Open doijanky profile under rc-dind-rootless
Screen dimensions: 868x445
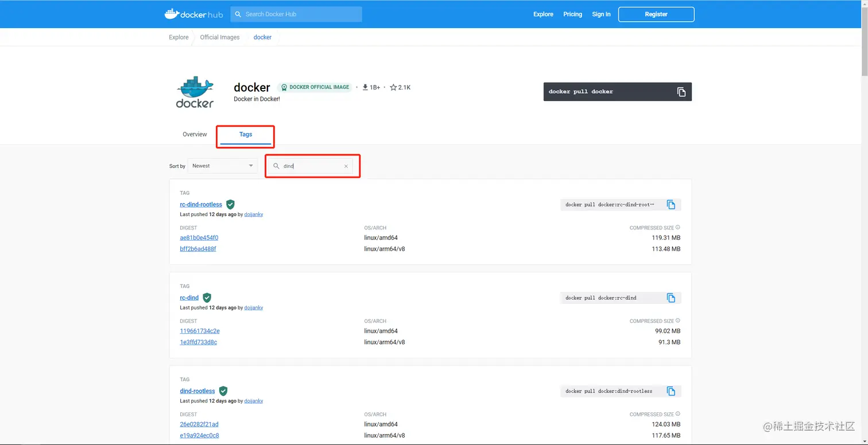(x=254, y=214)
